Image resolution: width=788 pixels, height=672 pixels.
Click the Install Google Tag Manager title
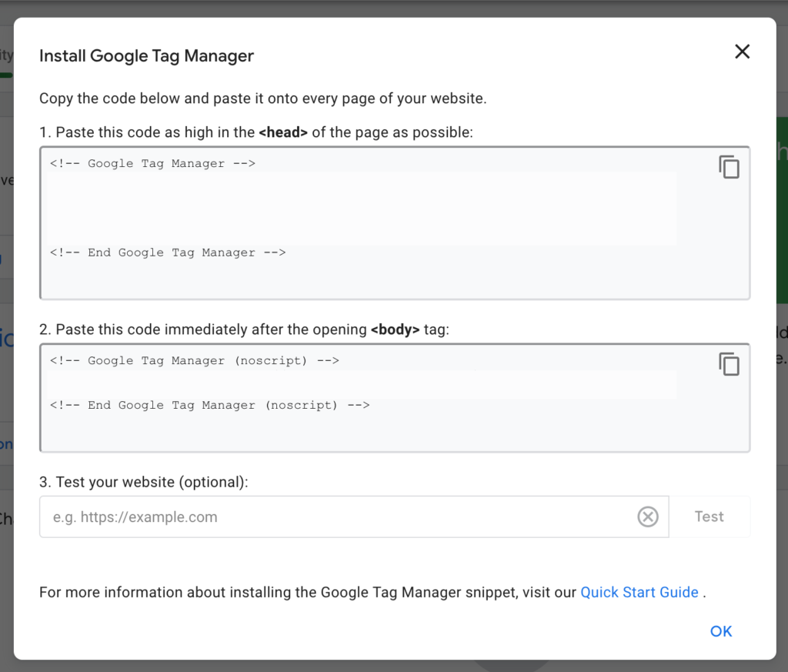146,55
